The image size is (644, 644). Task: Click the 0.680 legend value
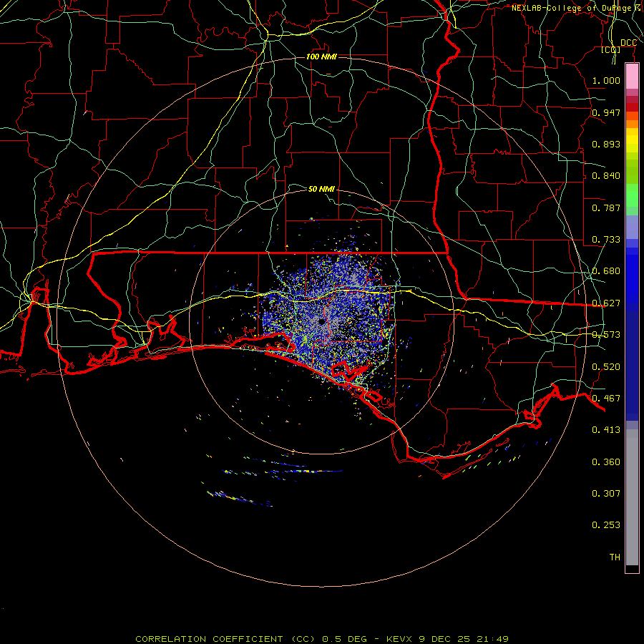click(x=606, y=271)
